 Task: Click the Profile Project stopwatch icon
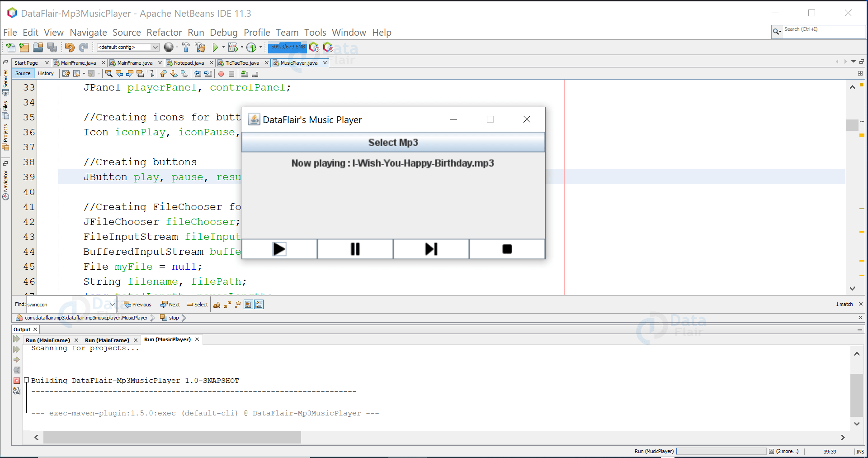(252, 47)
